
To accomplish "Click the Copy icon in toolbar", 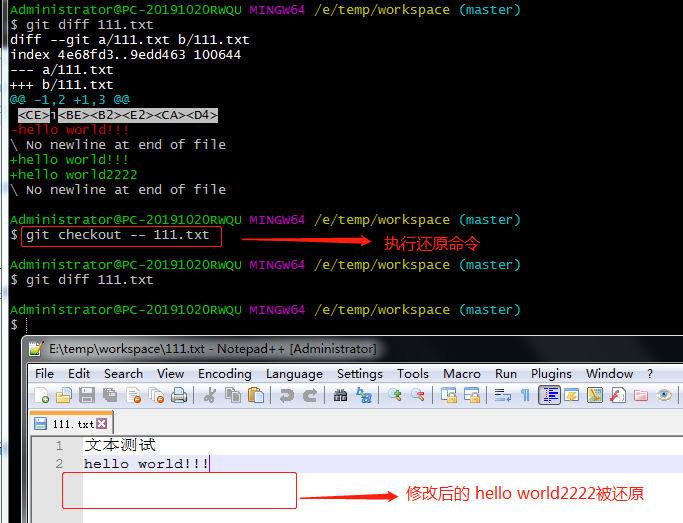I will [x=233, y=395].
